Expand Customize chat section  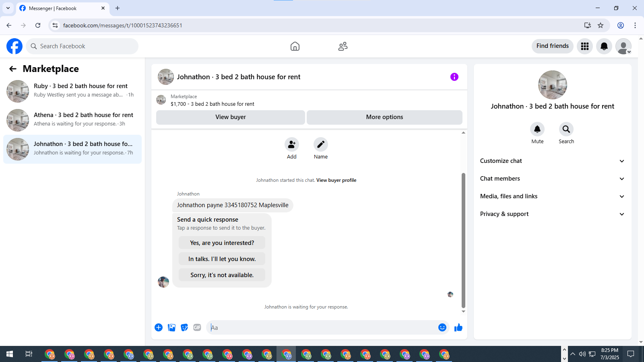click(x=552, y=161)
